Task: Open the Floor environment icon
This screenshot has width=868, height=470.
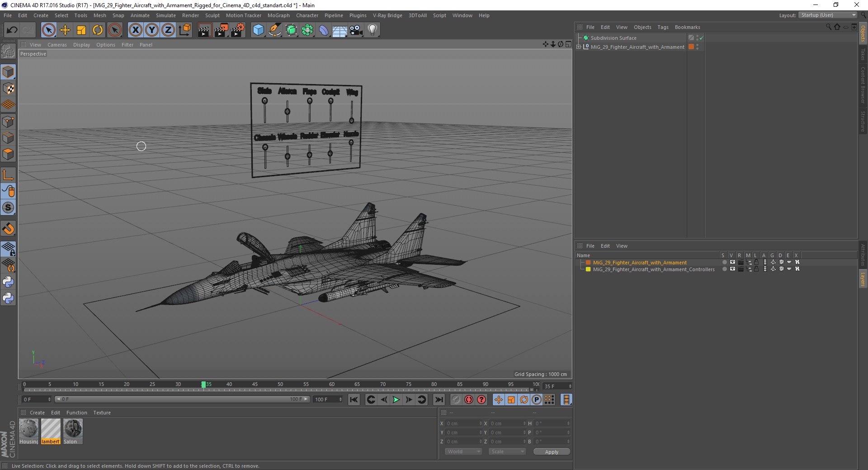Action: click(x=340, y=30)
